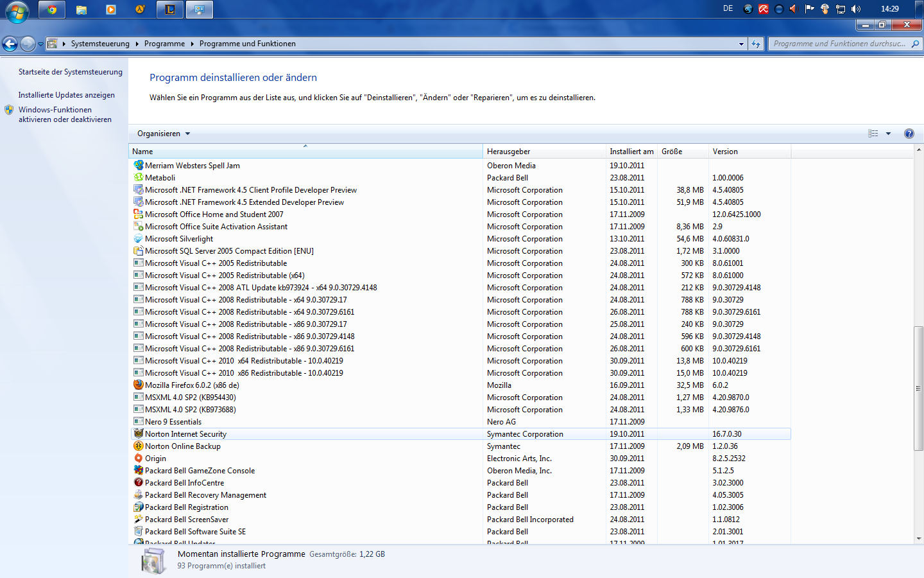
Task: Open the address bar history dropdown
Action: (x=741, y=44)
